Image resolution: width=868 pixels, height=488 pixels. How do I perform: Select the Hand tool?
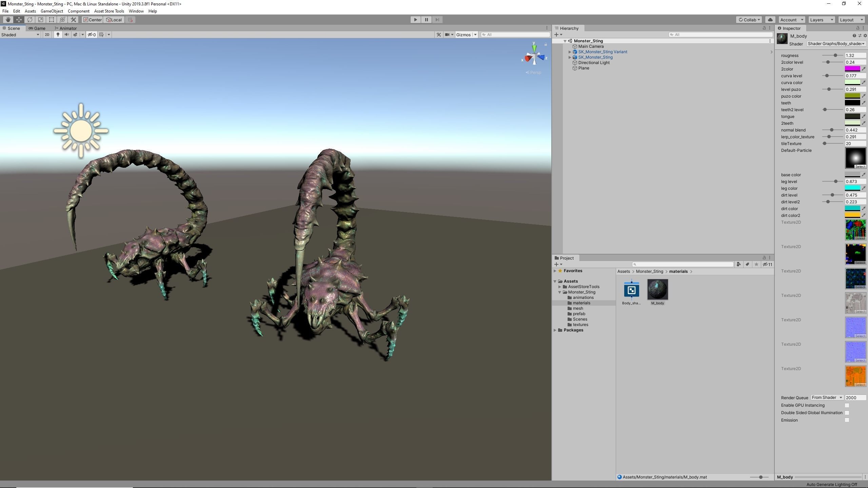pos(8,20)
